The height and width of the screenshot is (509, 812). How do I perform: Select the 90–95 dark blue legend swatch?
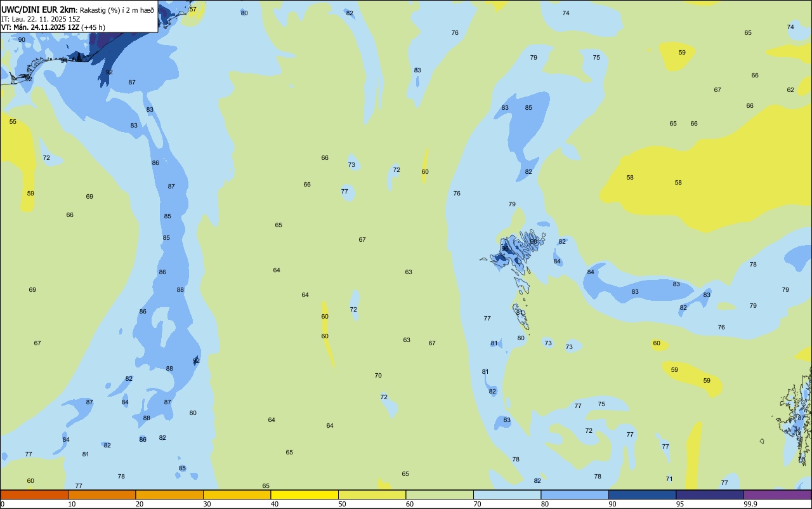[x=642, y=494]
